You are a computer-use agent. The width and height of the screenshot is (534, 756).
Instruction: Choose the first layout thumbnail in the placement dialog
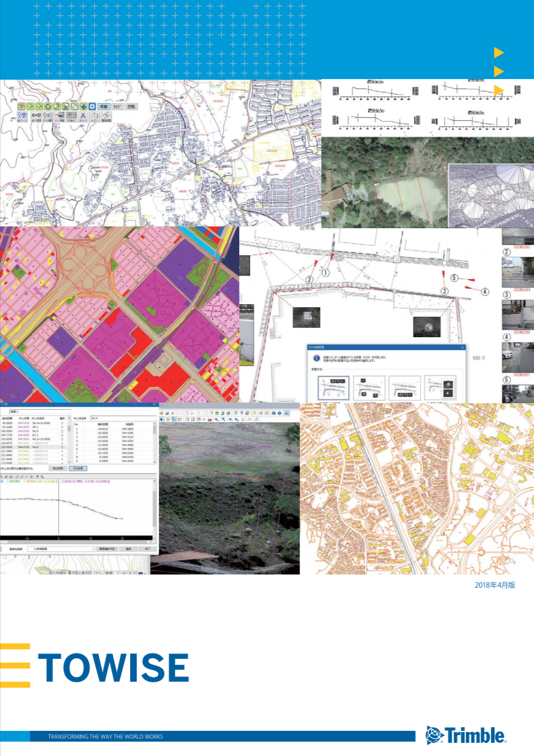[334, 388]
